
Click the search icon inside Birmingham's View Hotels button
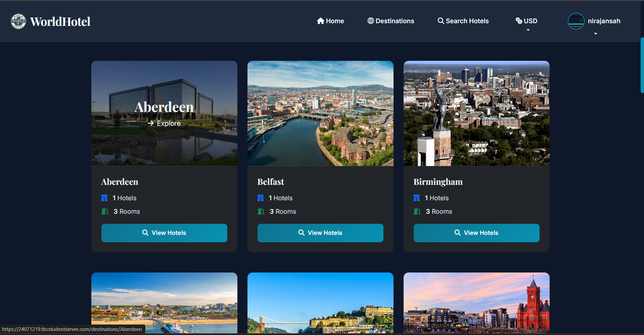457,233
